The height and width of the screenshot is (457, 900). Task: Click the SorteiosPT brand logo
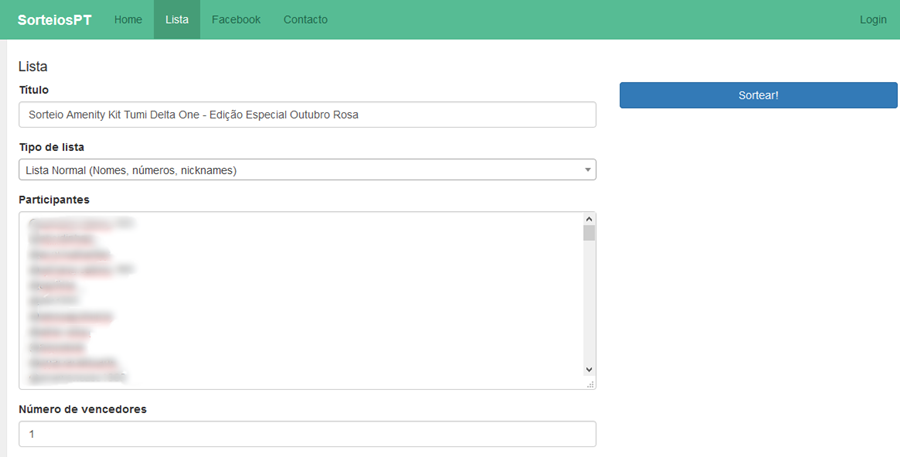[54, 20]
